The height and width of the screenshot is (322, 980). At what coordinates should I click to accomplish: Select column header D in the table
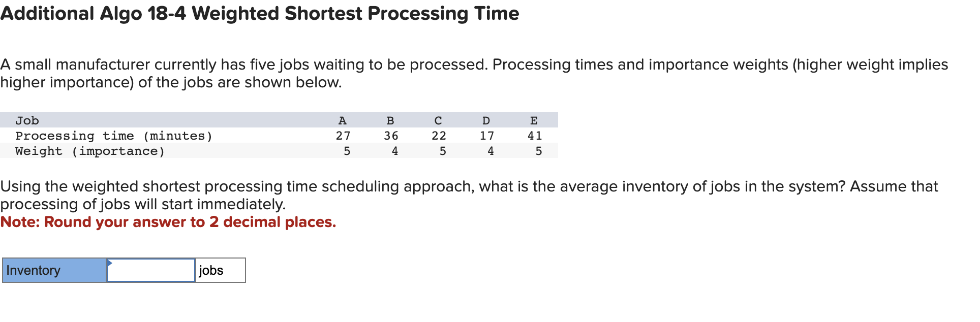tap(485, 120)
